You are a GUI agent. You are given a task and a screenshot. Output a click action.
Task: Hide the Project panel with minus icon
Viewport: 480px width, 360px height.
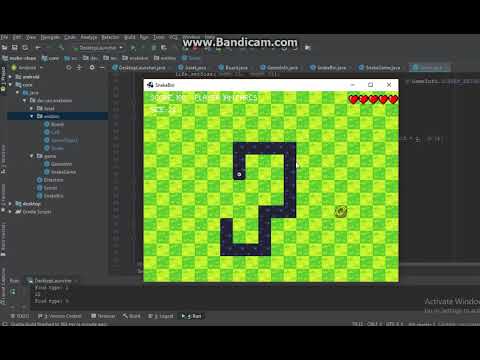pos(102,68)
